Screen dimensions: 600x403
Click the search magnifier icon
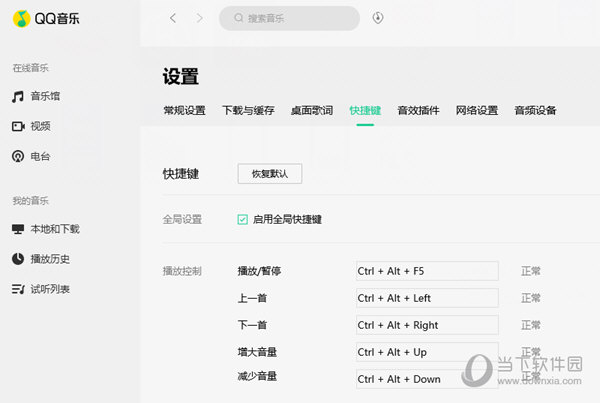239,18
